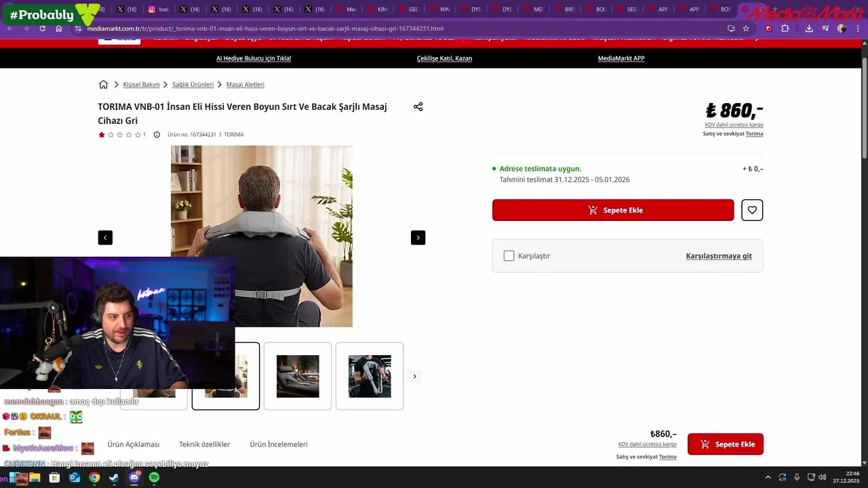Open Microsoft Store from the taskbar
The width and height of the screenshot is (868, 488).
(x=54, y=478)
